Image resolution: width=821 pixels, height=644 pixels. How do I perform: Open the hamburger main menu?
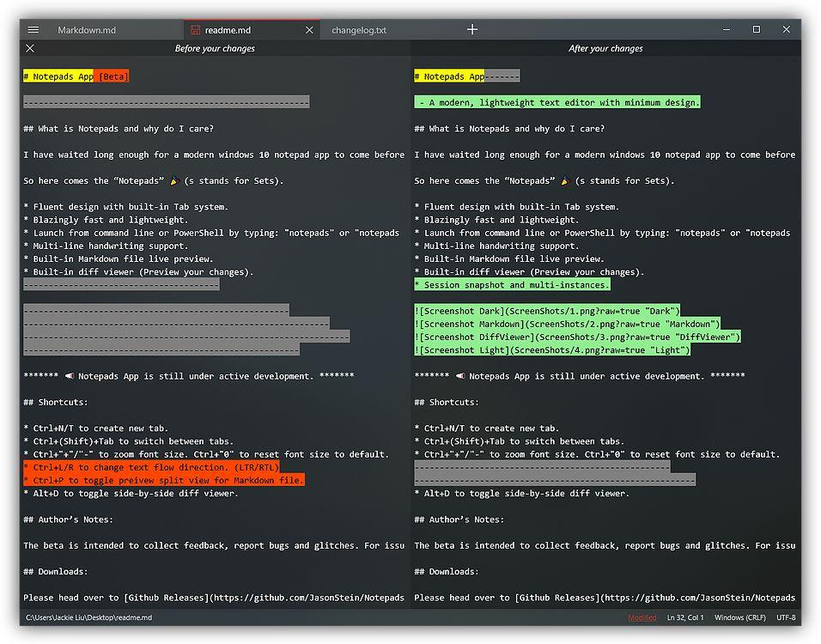33,30
